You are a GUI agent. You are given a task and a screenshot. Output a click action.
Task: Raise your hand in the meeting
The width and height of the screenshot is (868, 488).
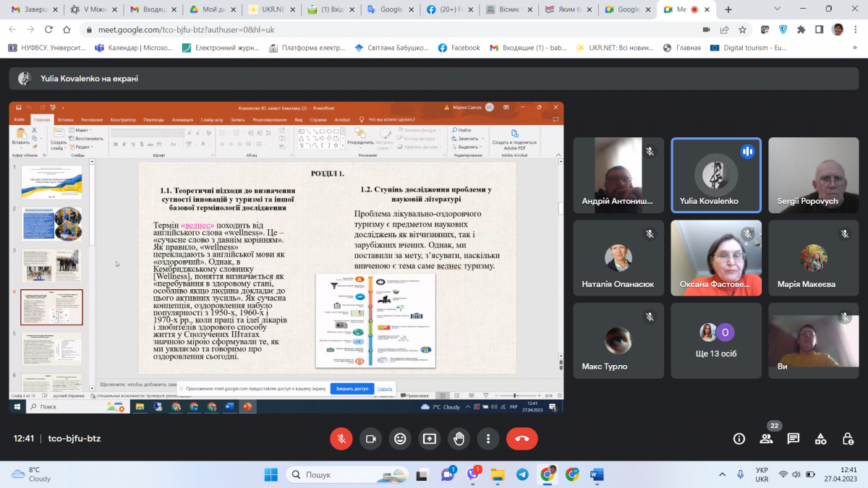(x=459, y=438)
